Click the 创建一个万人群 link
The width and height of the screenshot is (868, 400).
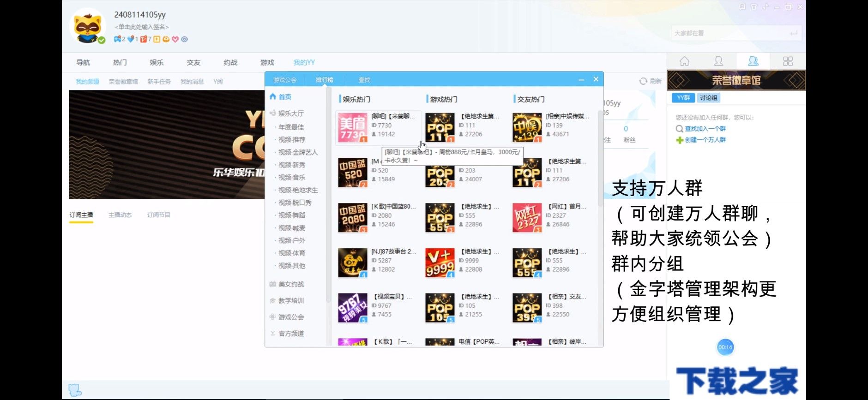pyautogui.click(x=705, y=140)
